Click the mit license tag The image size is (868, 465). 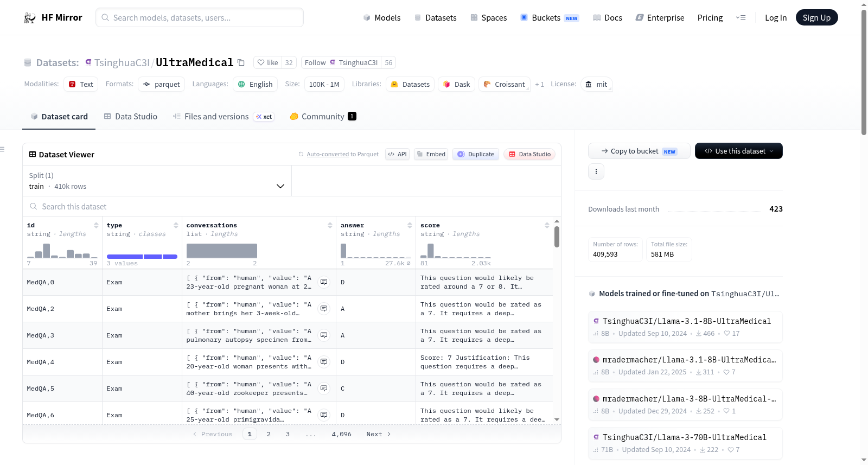click(596, 85)
